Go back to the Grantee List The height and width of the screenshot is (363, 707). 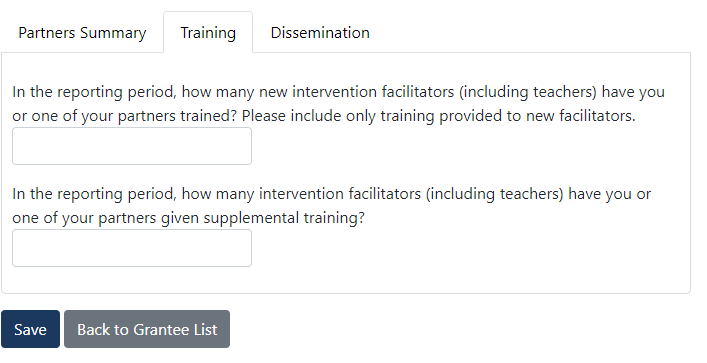pos(147,329)
